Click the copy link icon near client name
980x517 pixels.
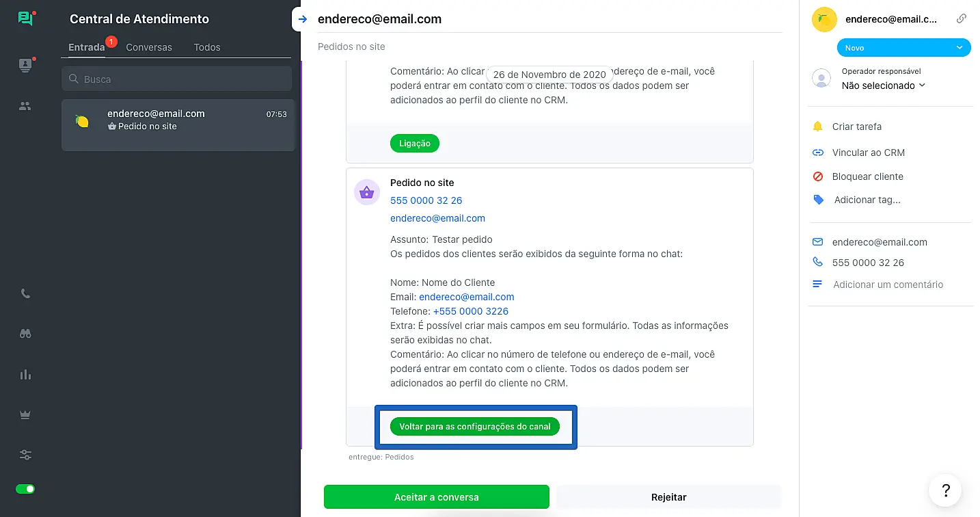point(962,19)
